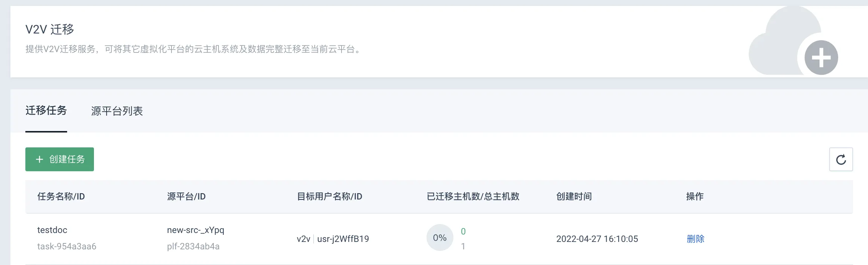This screenshot has width=868, height=265.
Task: Click the plus icon in 创建任务 button
Action: pos(40,159)
